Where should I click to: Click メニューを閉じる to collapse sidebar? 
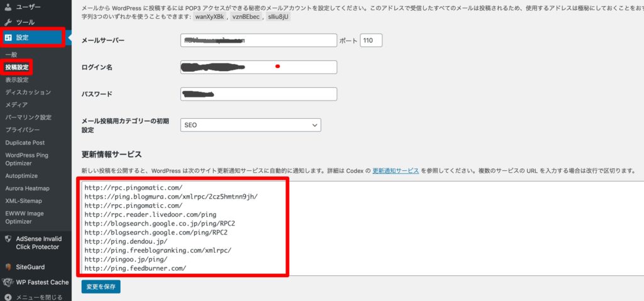pos(39,297)
